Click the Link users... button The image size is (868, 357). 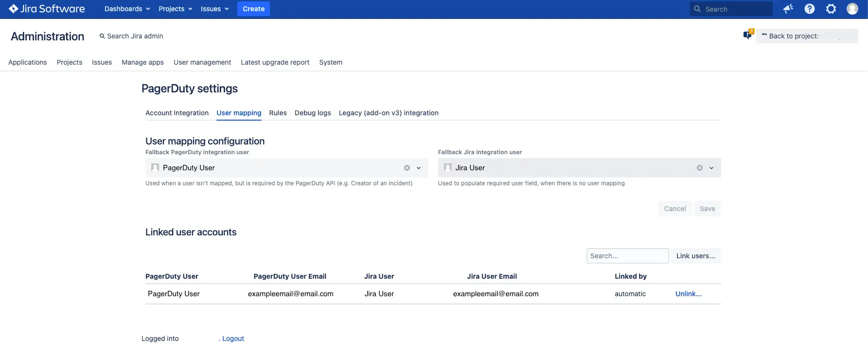click(695, 256)
